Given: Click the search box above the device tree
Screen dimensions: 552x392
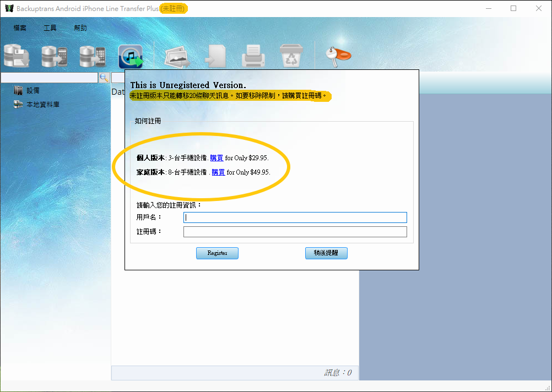Looking at the screenshot, I should pos(49,78).
